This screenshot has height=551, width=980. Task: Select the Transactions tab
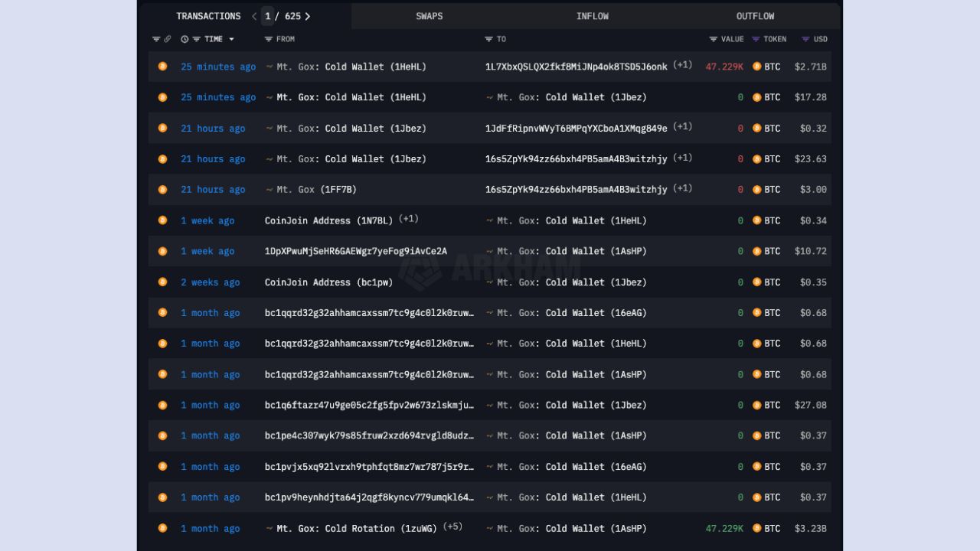[x=208, y=16]
